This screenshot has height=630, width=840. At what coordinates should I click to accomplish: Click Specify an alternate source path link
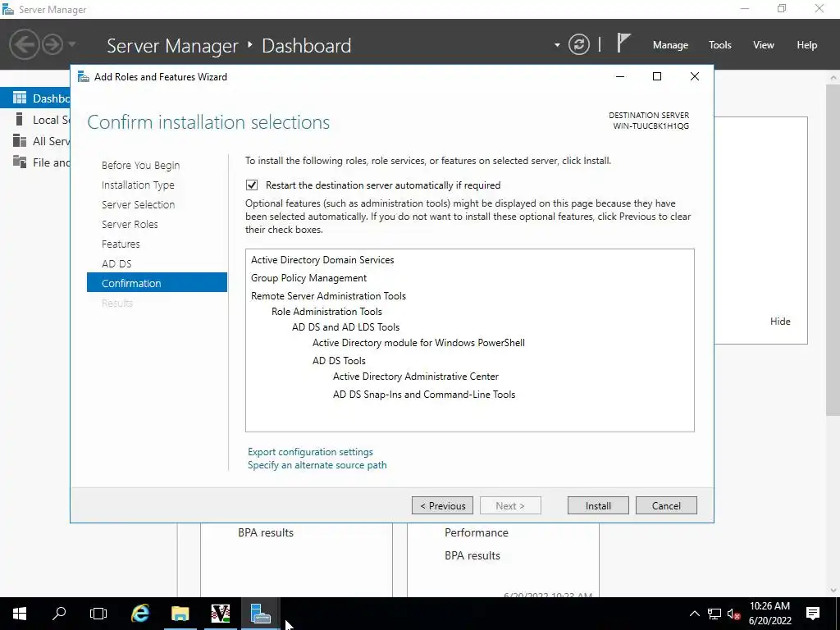[x=317, y=465]
